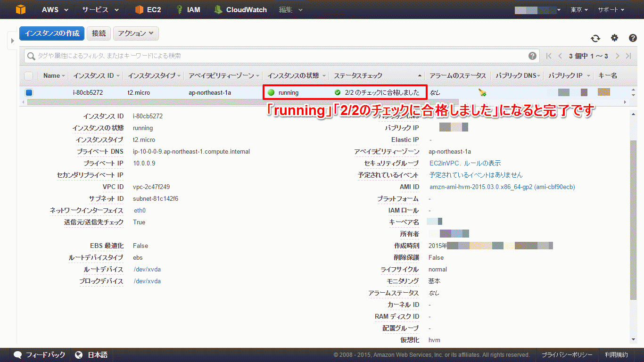This screenshot has height=362, width=644.
Task: Go to the previous results page
Action: (x=560, y=56)
